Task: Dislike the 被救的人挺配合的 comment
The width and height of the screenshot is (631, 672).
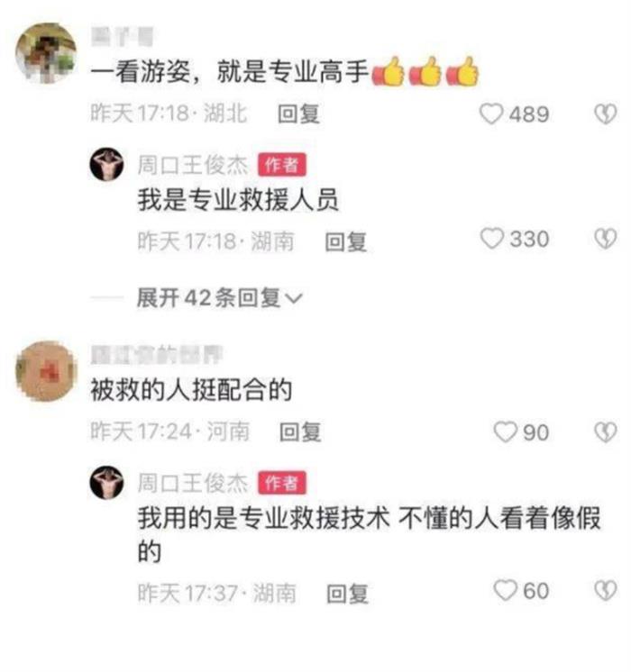Action: [x=605, y=432]
